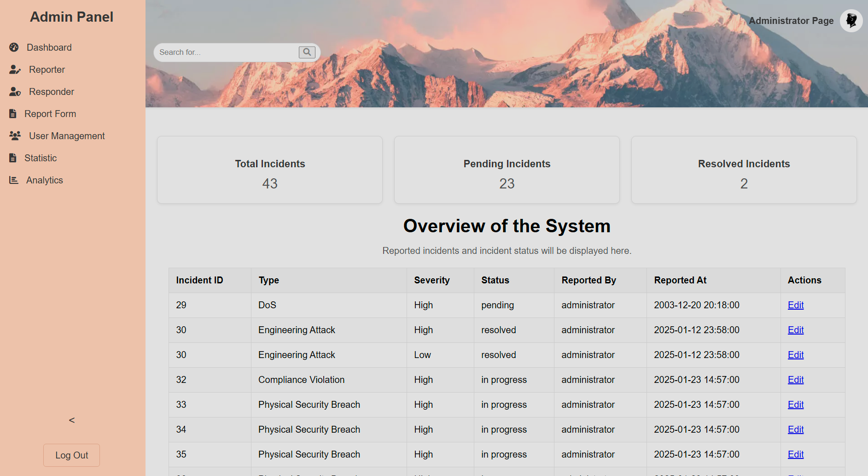Click the Log Out button
Screen dimensions: 868x476
coord(72,455)
